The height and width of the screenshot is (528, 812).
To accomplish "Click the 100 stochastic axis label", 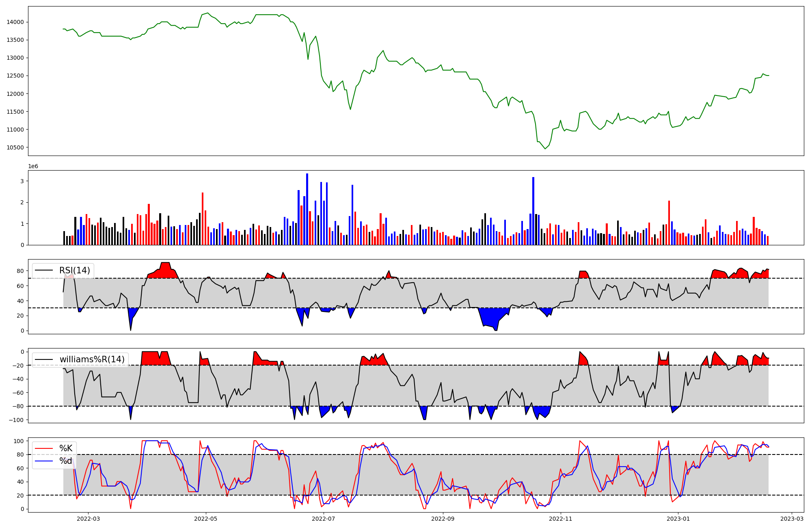I will tap(19, 441).
